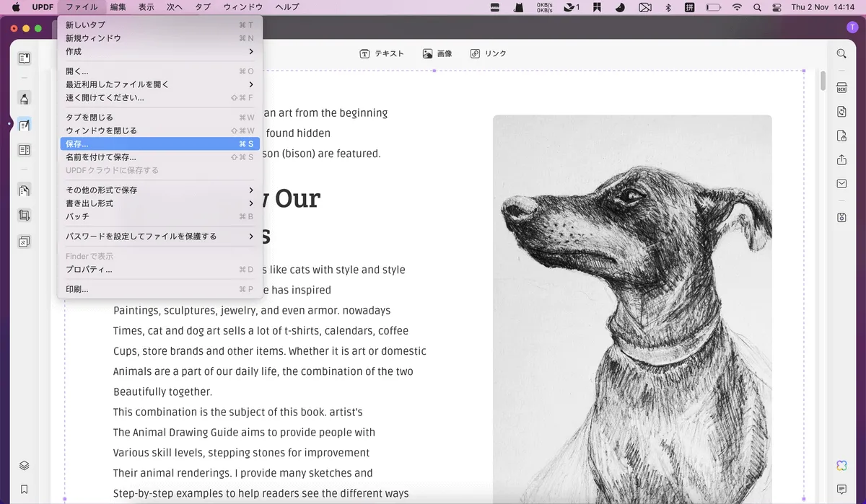The width and height of the screenshot is (866, 504).
Task: Choose 印刷... menu entry
Action: point(160,289)
